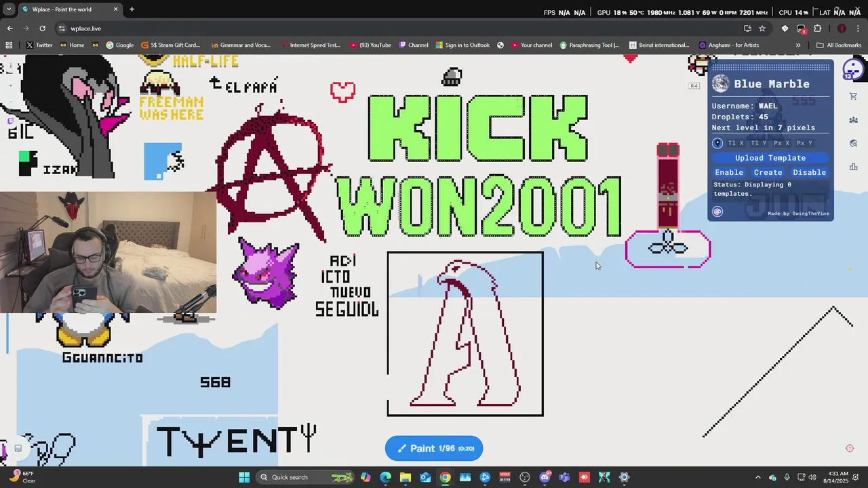The width and height of the screenshot is (868, 488).
Task: Open the Chrome extensions puzzle icon
Action: point(817,28)
